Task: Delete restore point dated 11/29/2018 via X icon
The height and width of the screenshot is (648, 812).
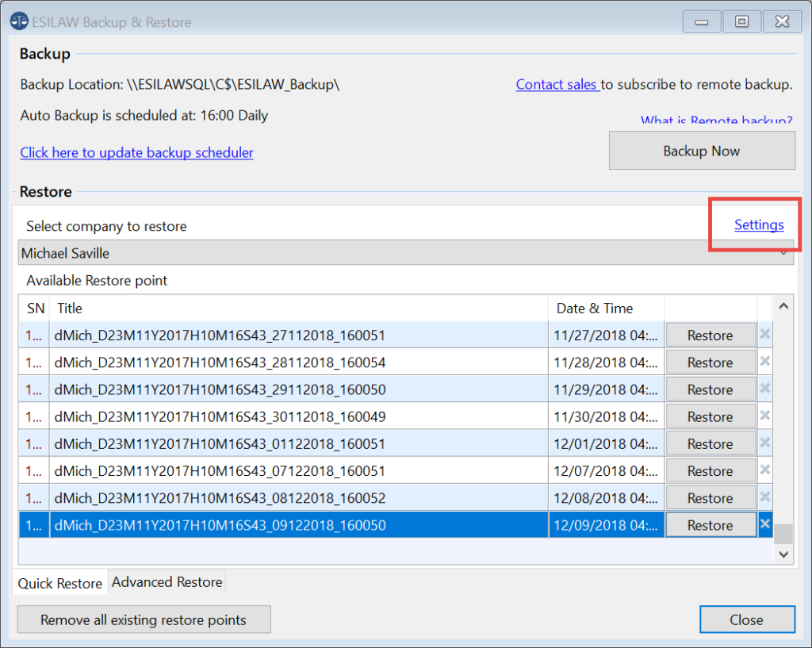Action: (765, 389)
